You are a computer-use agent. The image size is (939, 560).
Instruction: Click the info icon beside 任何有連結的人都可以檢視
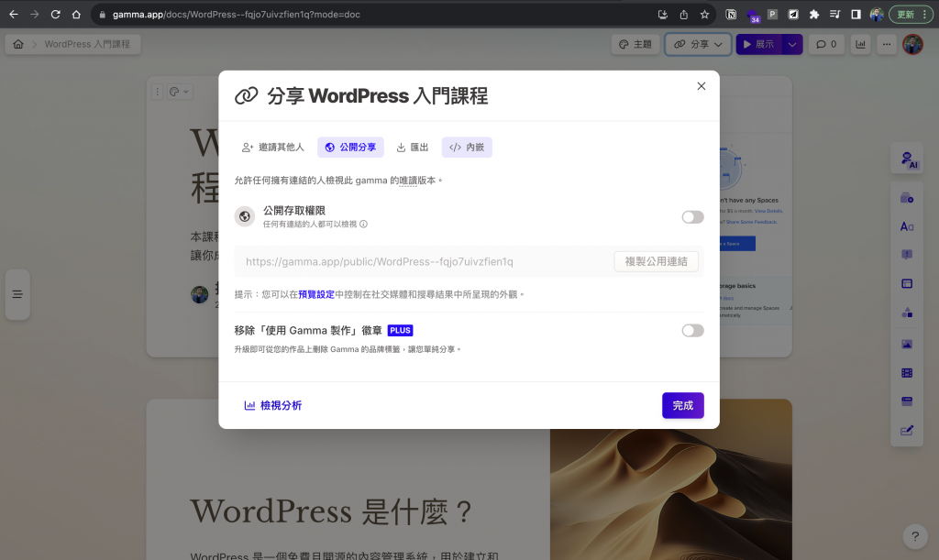coord(363,225)
